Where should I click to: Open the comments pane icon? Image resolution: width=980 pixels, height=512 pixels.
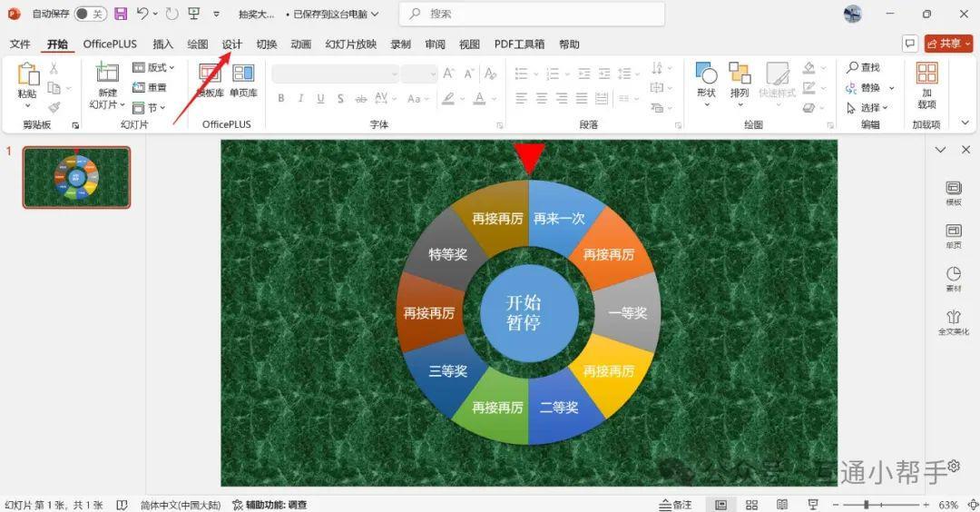(910, 44)
